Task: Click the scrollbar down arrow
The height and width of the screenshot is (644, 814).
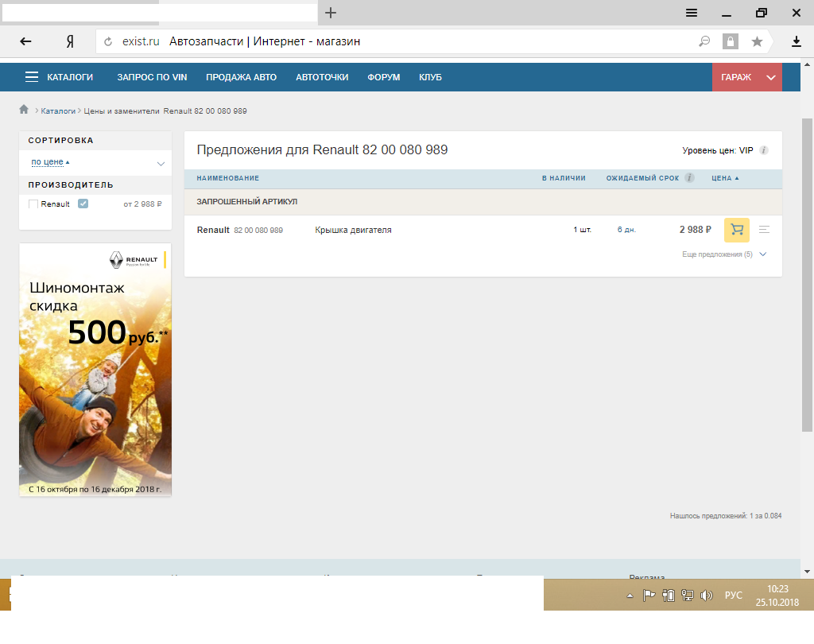Action: [807, 572]
